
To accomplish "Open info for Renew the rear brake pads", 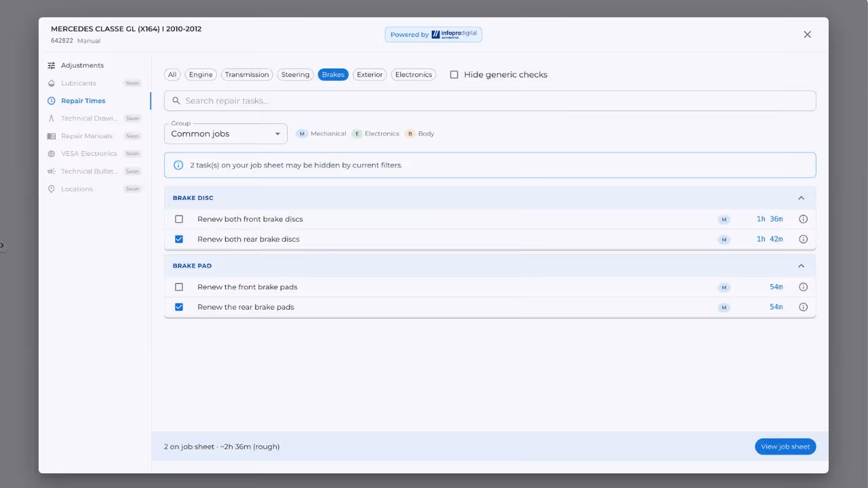I will [x=803, y=307].
